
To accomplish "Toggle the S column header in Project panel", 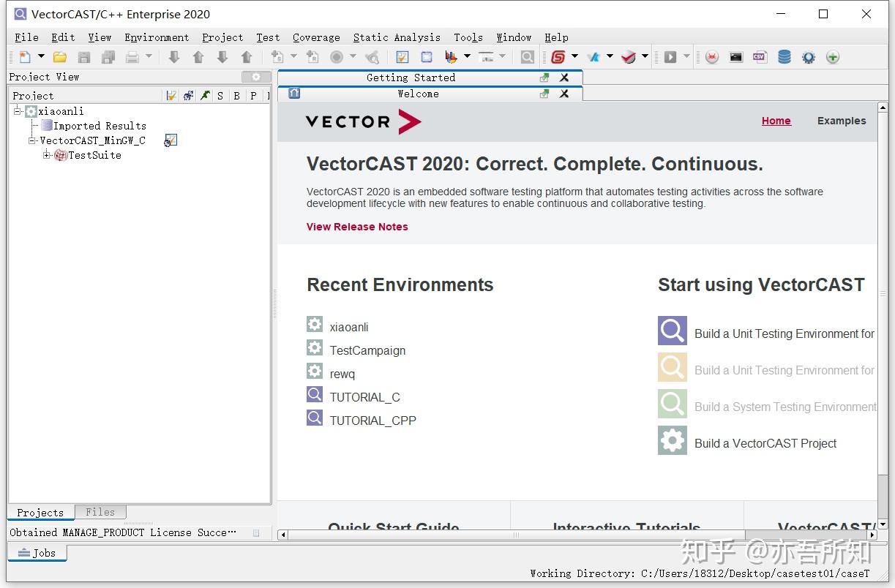I will pos(220,95).
